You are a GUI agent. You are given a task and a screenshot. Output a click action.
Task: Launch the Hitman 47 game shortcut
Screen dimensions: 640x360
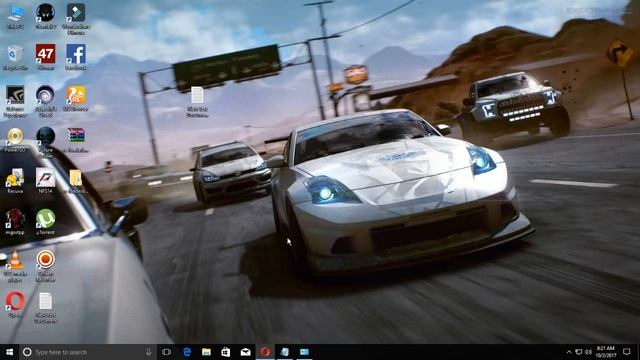(x=45, y=57)
